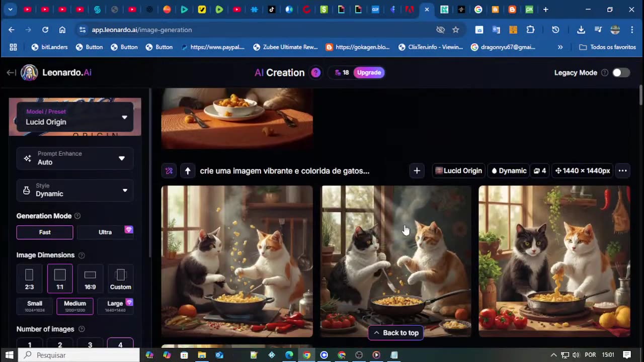644x362 pixels.
Task: Click the Lucid Origin model tag
Action: click(458, 171)
